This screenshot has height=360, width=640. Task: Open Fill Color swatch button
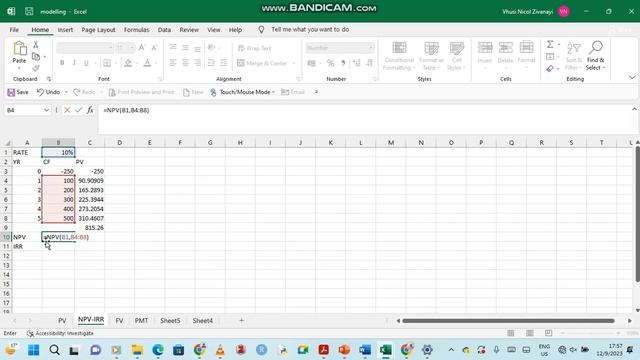tap(128, 63)
